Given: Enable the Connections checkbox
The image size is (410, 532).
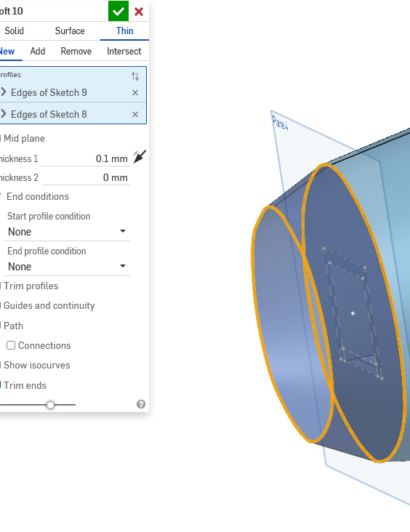Looking at the screenshot, I should pyautogui.click(x=11, y=345).
